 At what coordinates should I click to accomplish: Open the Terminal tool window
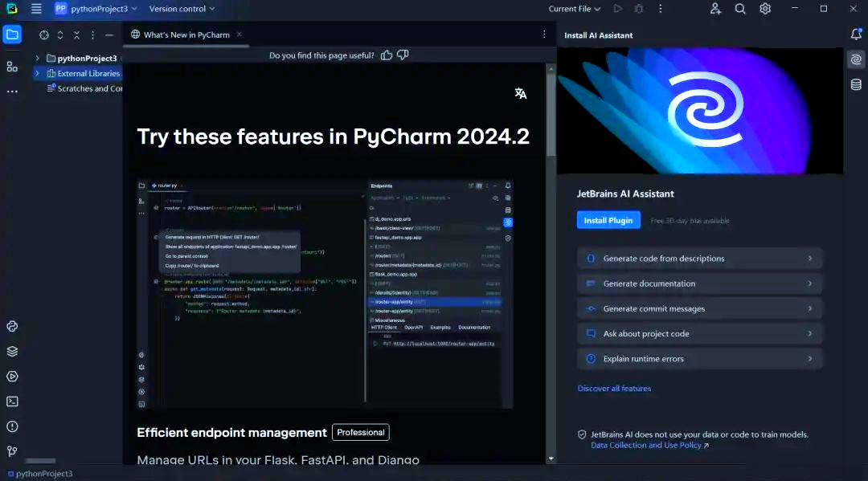pos(11,402)
